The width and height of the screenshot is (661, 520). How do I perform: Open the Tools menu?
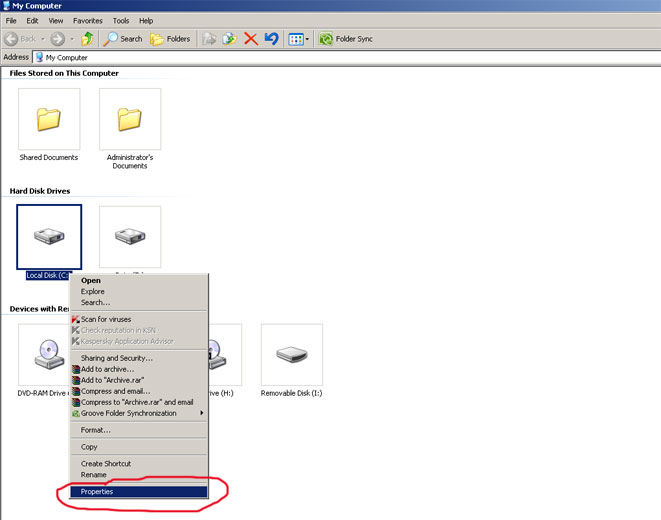click(121, 21)
